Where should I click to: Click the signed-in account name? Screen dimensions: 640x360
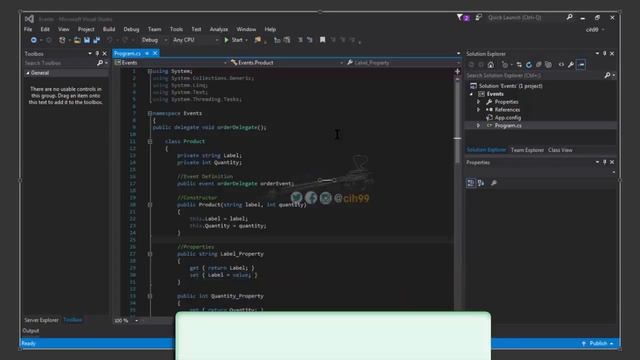(x=592, y=30)
